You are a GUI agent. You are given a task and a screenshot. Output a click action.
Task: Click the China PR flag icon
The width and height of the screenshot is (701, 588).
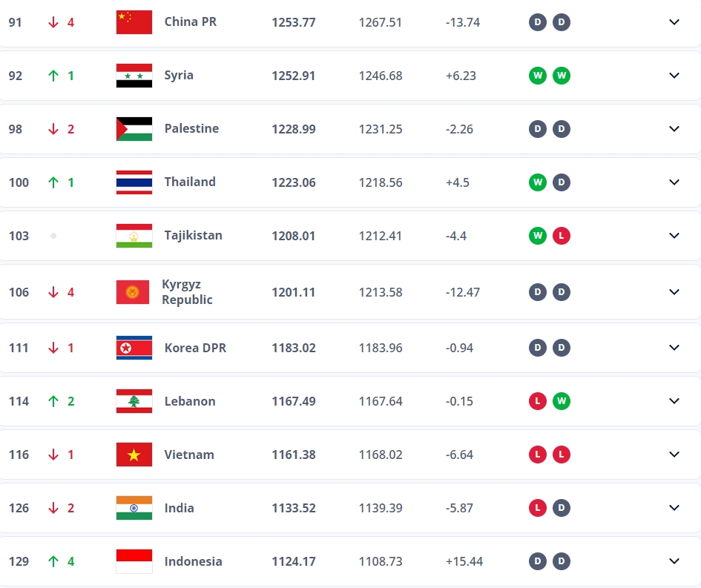pos(134,22)
